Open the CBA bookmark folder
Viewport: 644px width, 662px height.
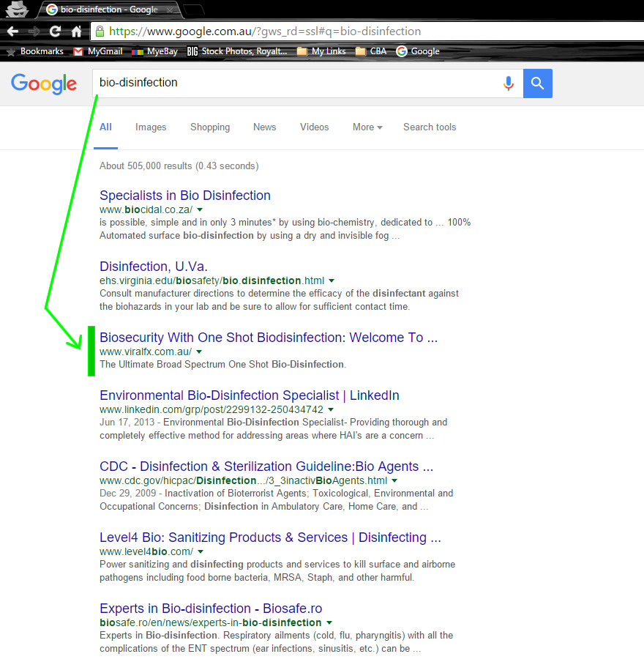click(x=371, y=51)
